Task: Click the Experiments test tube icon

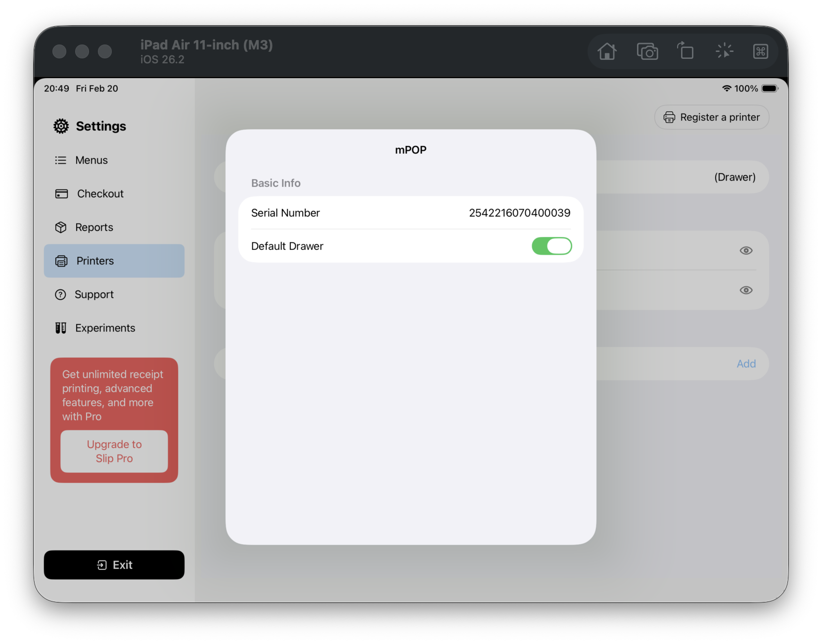Action: tap(61, 328)
